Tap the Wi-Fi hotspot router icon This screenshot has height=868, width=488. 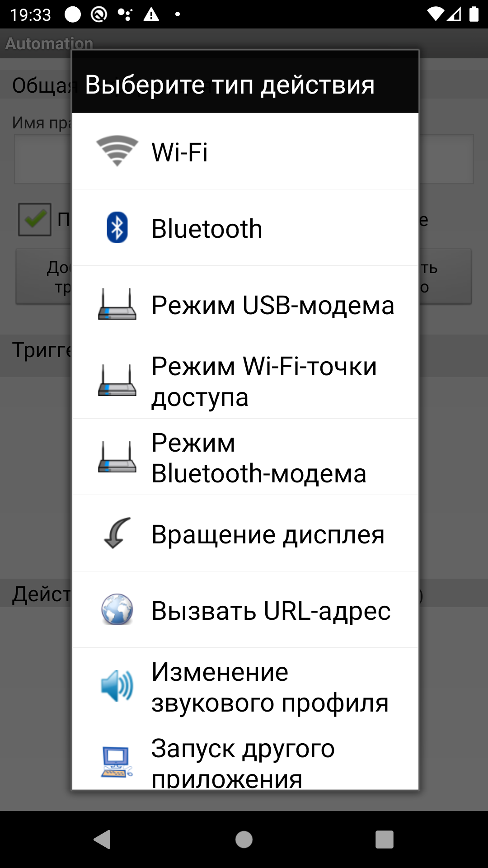(117, 381)
